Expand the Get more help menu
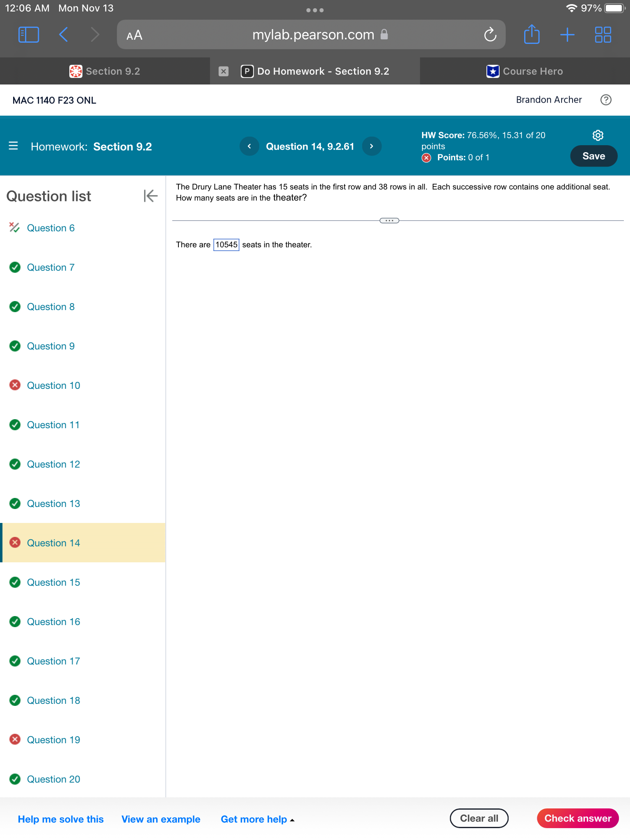The height and width of the screenshot is (840, 630). tap(258, 819)
